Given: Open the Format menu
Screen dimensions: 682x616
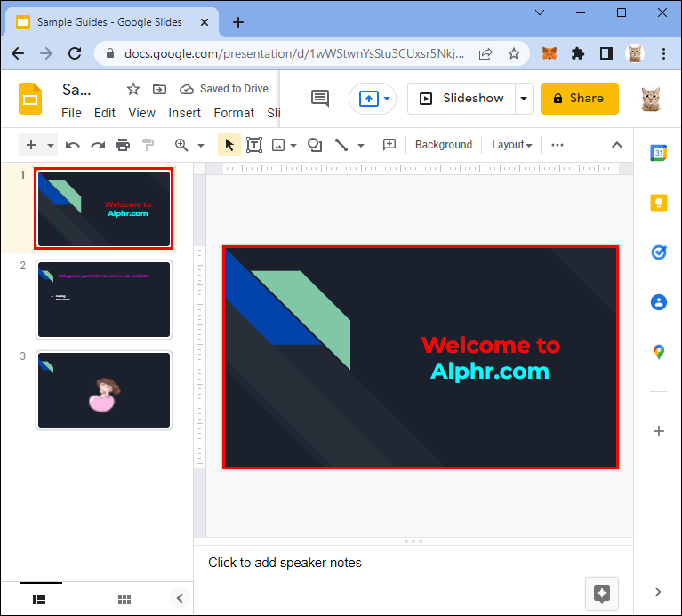Looking at the screenshot, I should [x=234, y=113].
